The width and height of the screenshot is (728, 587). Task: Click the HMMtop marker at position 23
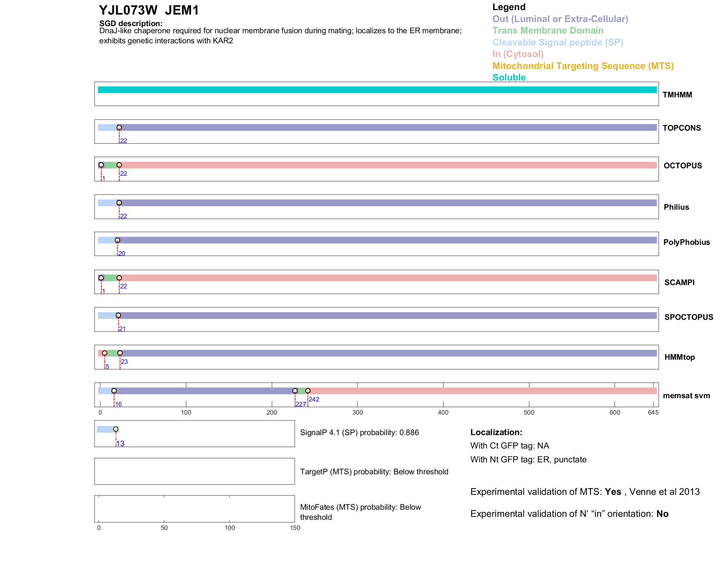point(120,353)
